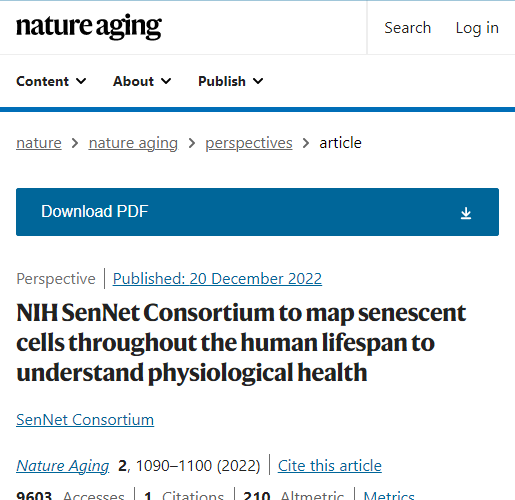Open the Search option

[x=407, y=28]
